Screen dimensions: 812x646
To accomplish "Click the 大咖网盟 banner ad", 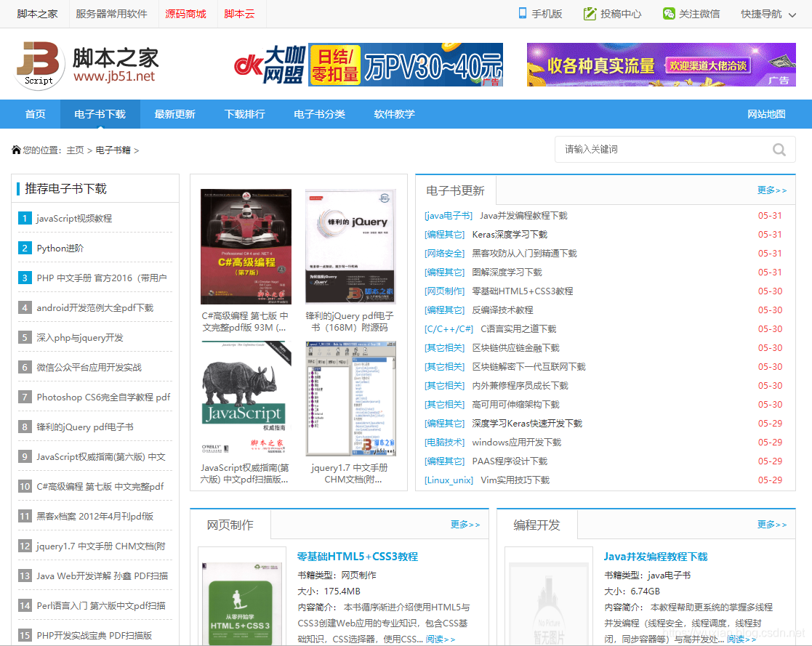I will tap(368, 65).
